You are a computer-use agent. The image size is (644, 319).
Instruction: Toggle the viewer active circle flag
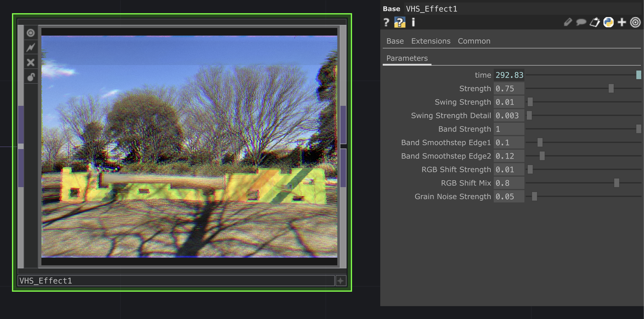click(31, 33)
